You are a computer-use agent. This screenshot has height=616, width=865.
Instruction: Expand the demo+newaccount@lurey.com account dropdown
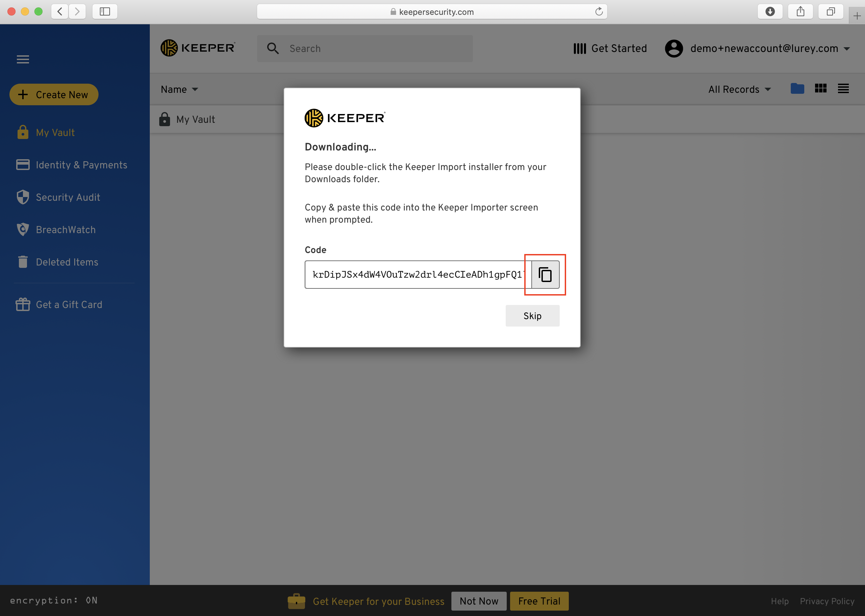click(846, 49)
